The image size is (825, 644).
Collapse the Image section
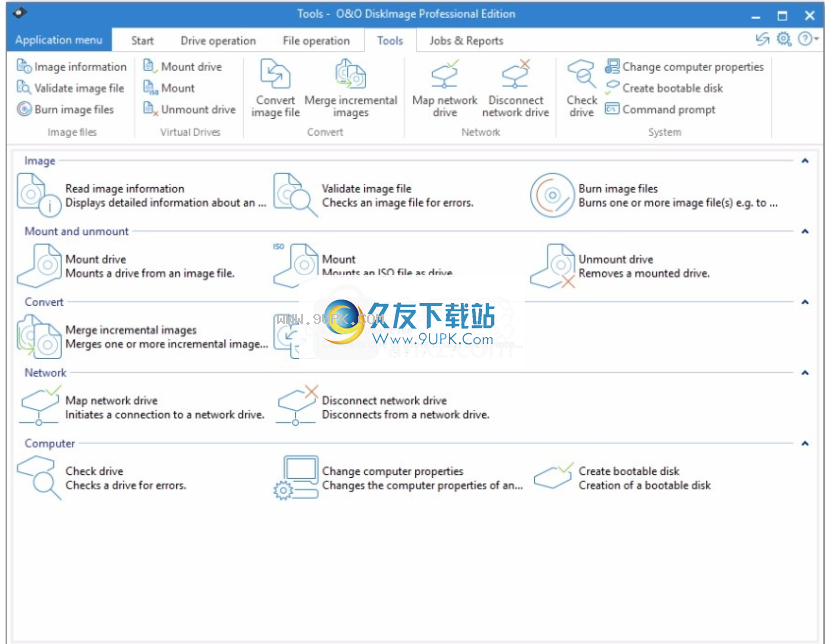[804, 161]
